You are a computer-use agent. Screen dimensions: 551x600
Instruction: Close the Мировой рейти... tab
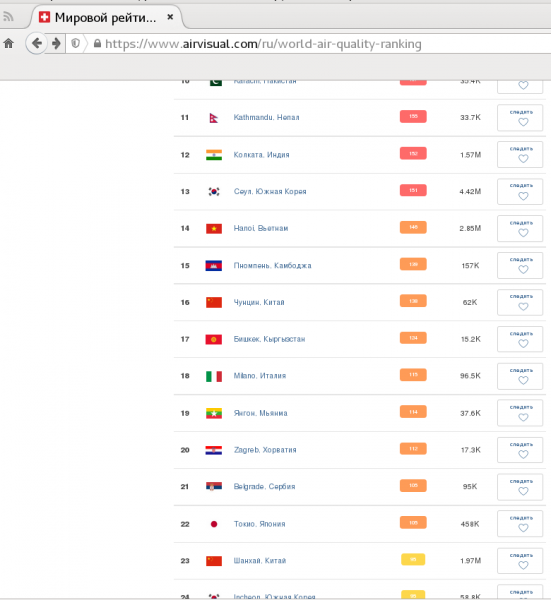tap(170, 17)
